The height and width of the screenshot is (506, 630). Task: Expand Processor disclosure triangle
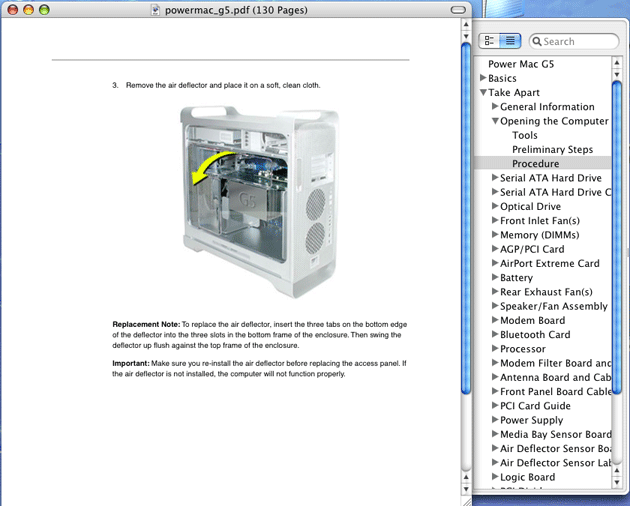click(495, 348)
